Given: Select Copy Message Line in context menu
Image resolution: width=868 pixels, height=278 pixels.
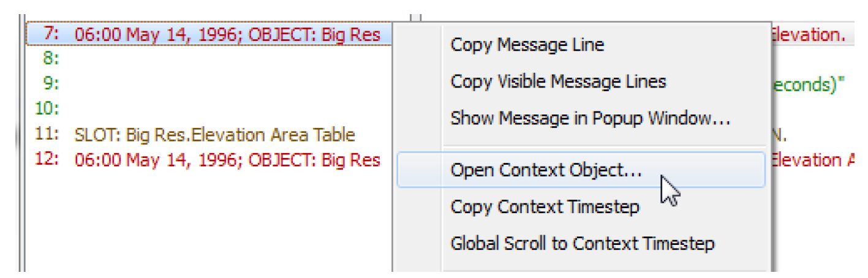Looking at the screenshot, I should 527,45.
